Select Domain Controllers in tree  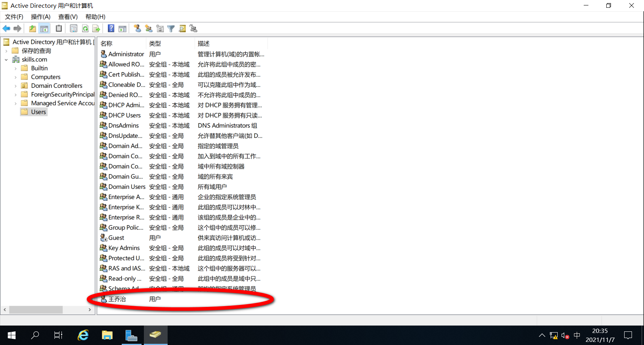pos(56,86)
